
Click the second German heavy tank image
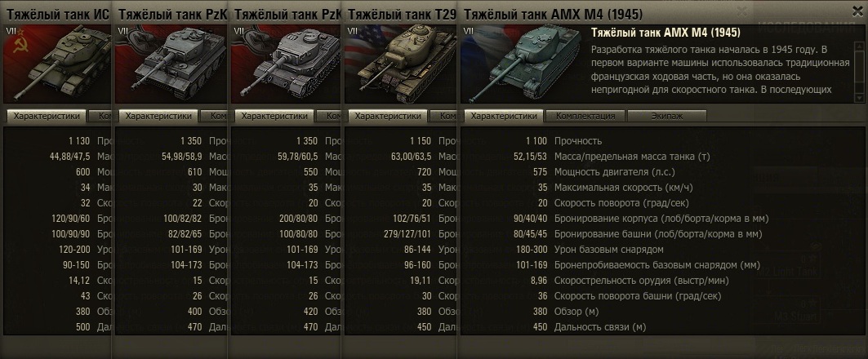(x=287, y=64)
